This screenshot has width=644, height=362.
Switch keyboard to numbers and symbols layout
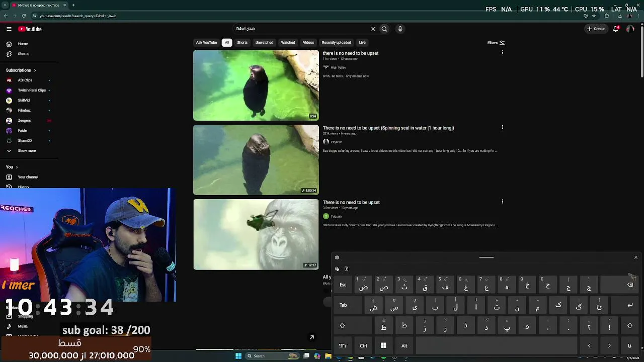[x=343, y=345]
